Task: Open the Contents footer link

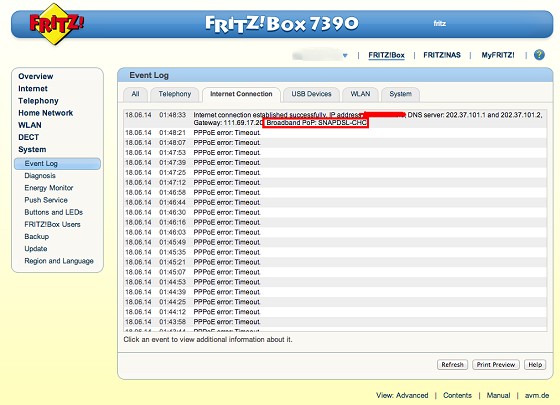Action: tap(457, 395)
